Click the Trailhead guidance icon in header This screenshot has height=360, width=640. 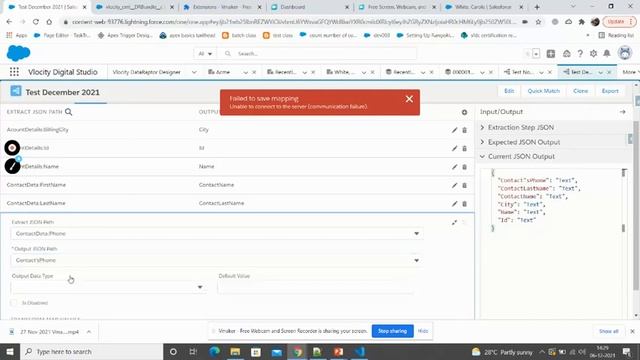coord(567,53)
